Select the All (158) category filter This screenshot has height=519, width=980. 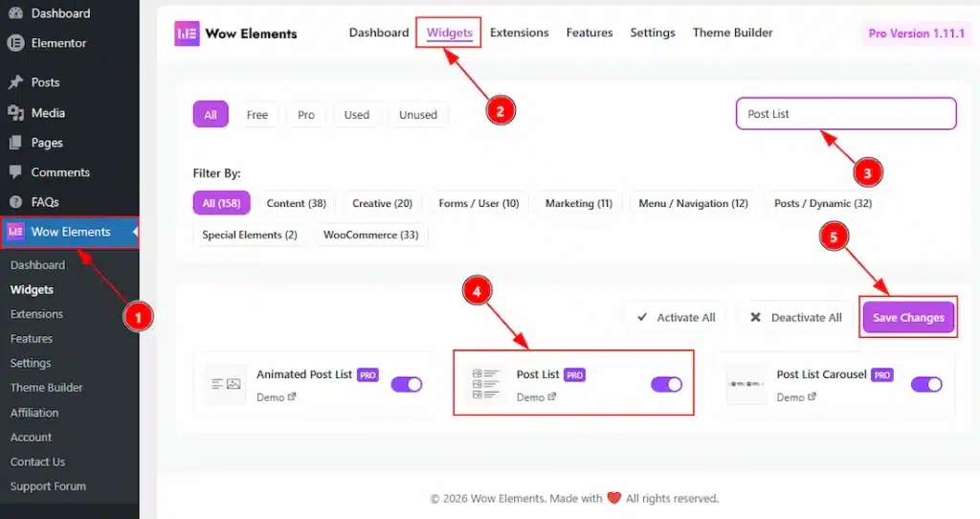click(x=221, y=203)
